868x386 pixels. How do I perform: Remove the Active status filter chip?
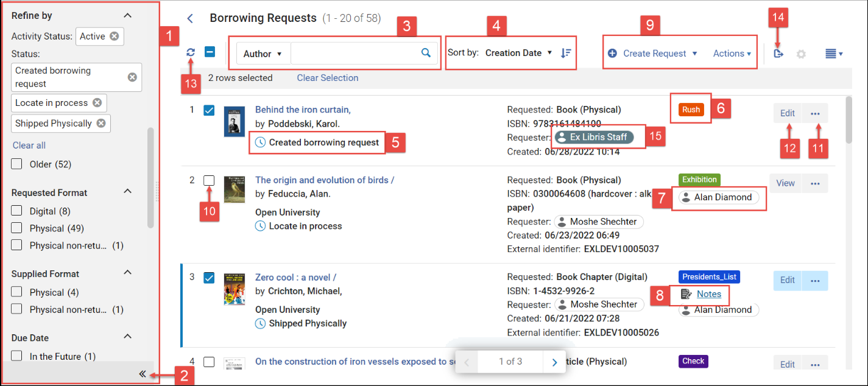point(115,36)
